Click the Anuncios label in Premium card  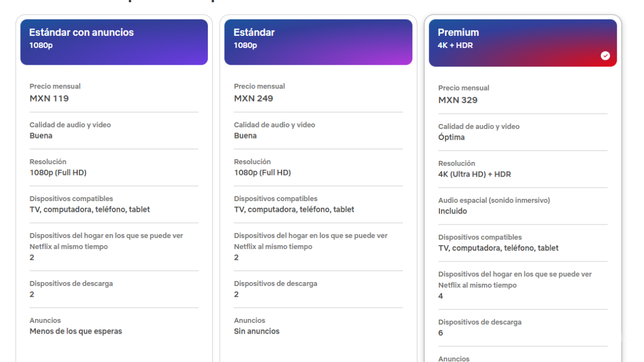(454, 359)
